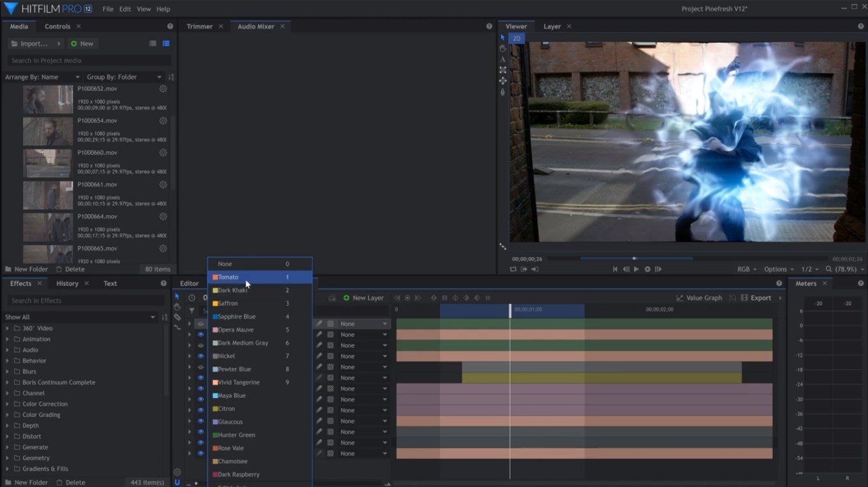This screenshot has width=868, height=487.
Task: Switch to the History tab
Action: coord(67,284)
